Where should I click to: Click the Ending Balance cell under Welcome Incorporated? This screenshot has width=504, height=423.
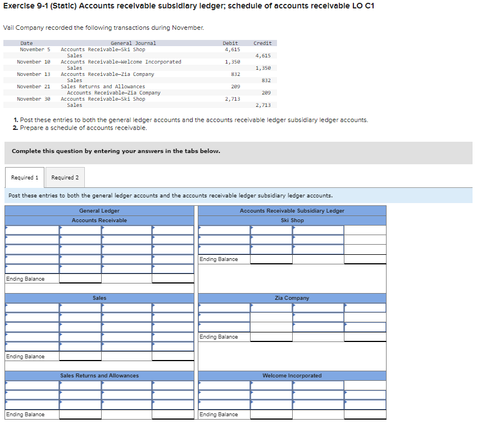(x=271, y=414)
